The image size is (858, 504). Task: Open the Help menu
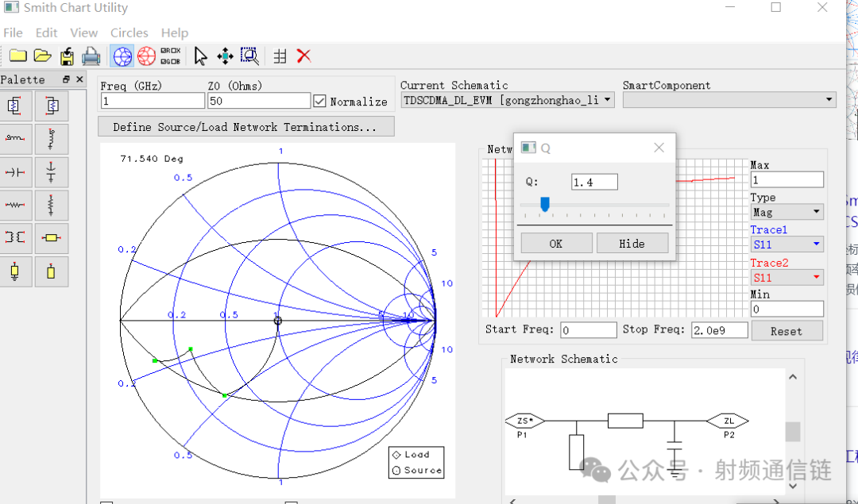[175, 33]
